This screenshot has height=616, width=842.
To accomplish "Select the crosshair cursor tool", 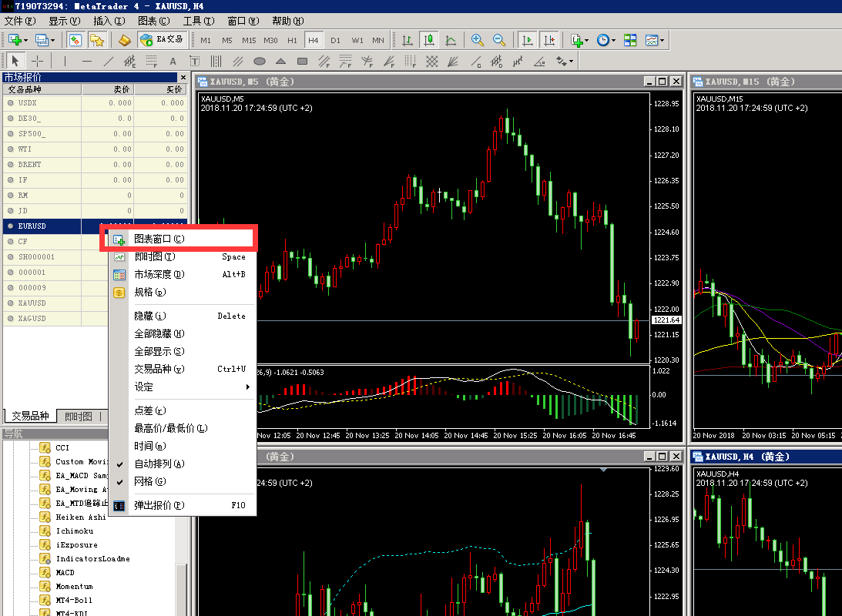I will pos(36,61).
